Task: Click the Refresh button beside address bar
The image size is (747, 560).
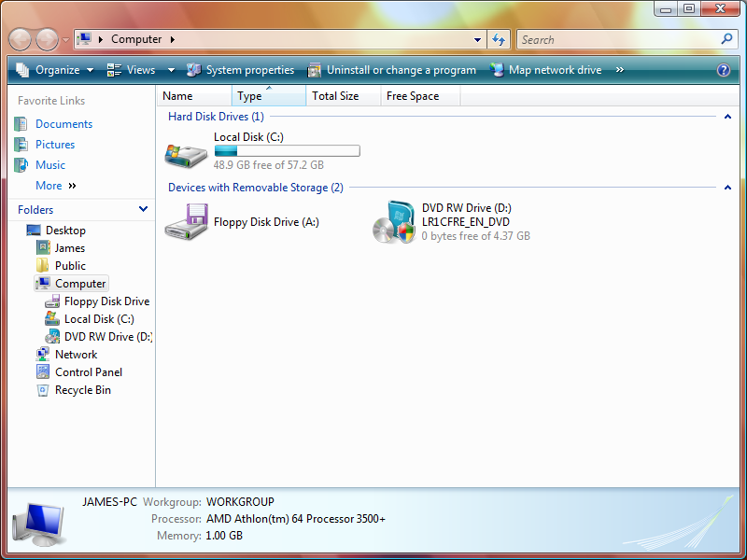Action: [x=499, y=39]
